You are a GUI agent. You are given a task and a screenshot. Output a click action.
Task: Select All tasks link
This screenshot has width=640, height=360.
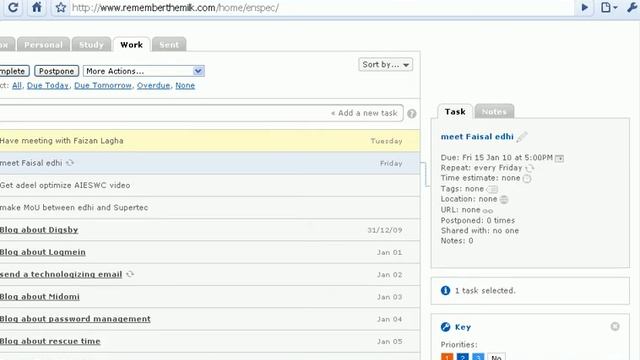[17, 85]
